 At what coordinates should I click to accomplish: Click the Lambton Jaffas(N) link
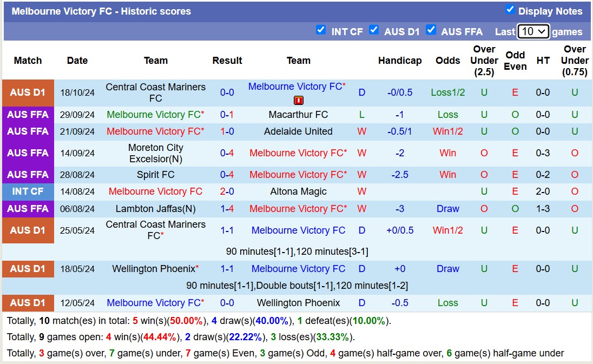pyautogui.click(x=155, y=209)
